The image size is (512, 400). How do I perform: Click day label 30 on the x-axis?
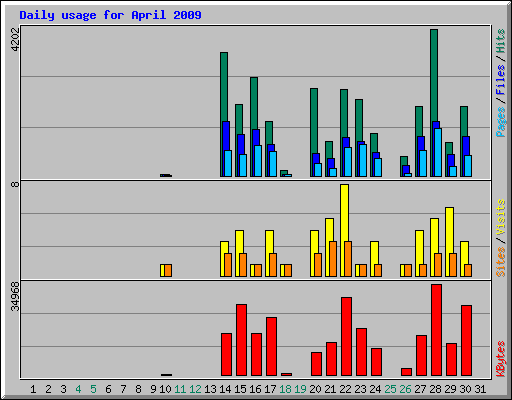(465, 389)
